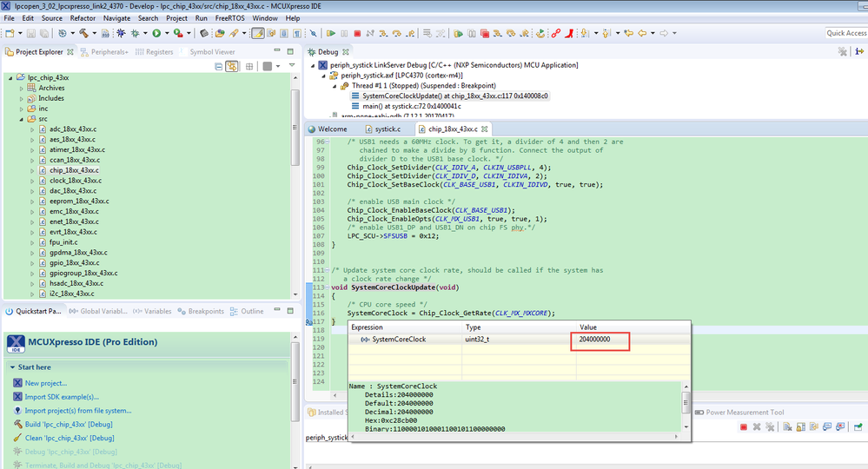The image size is (868, 469).
Task: Collapse the src folder tree node
Action: coord(21,118)
